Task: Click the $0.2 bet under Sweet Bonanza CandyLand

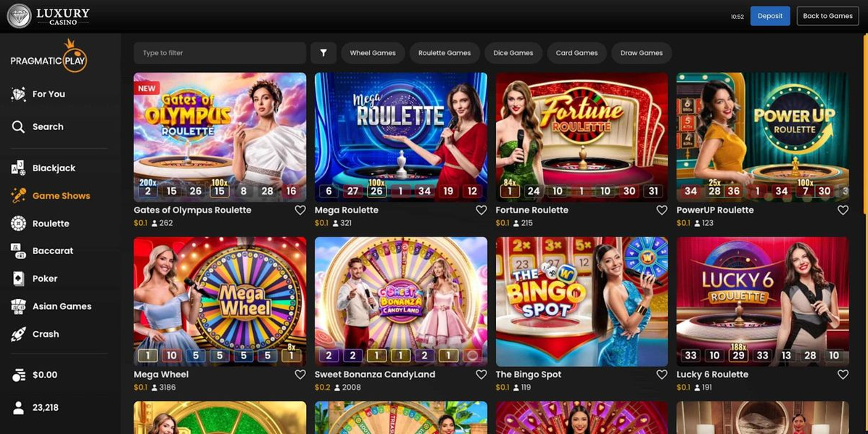Action: click(322, 388)
